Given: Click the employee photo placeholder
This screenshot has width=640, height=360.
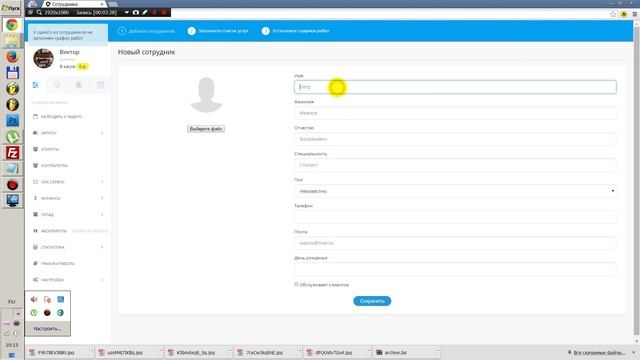Looking at the screenshot, I should 206,95.
